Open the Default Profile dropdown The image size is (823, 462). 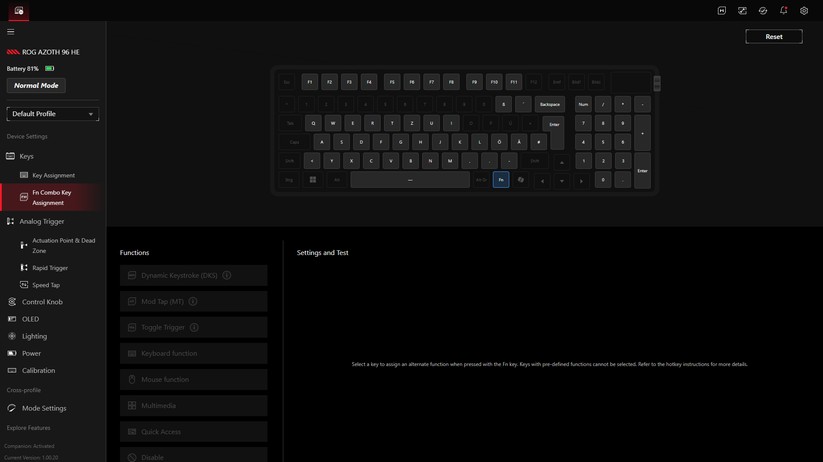pos(53,114)
